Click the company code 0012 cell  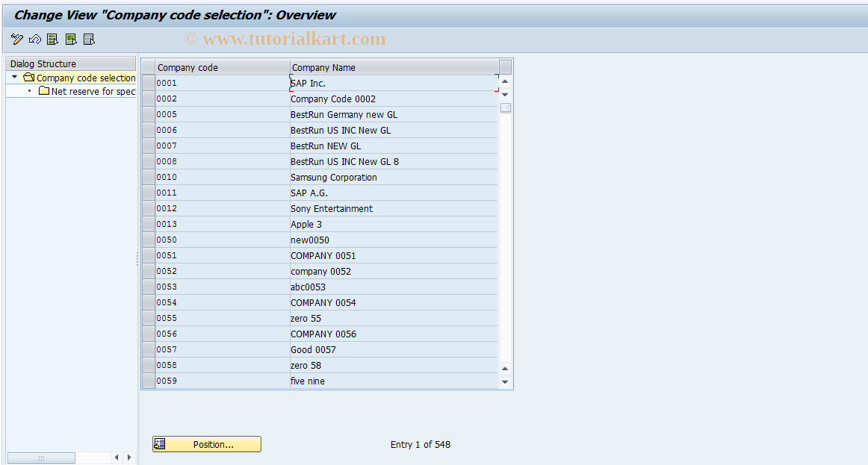point(223,208)
